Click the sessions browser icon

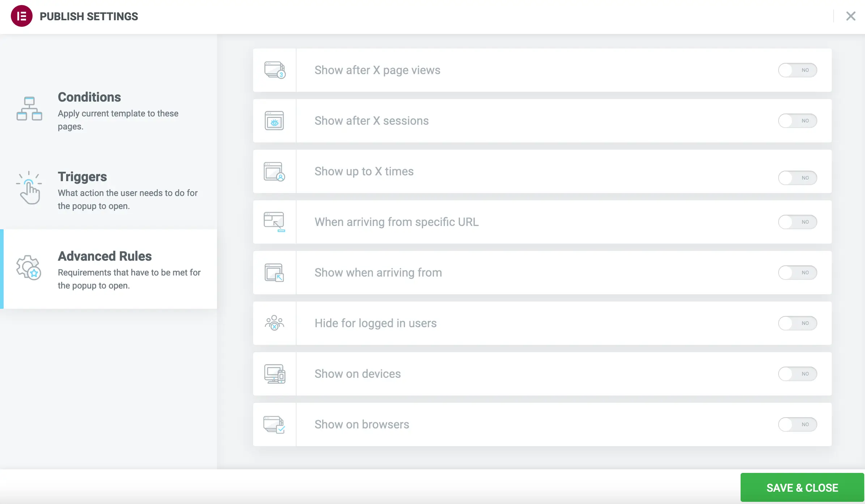[275, 120]
